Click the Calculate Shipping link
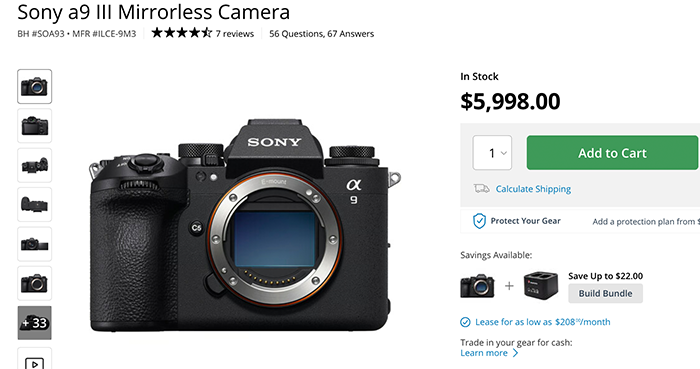 pos(533,189)
